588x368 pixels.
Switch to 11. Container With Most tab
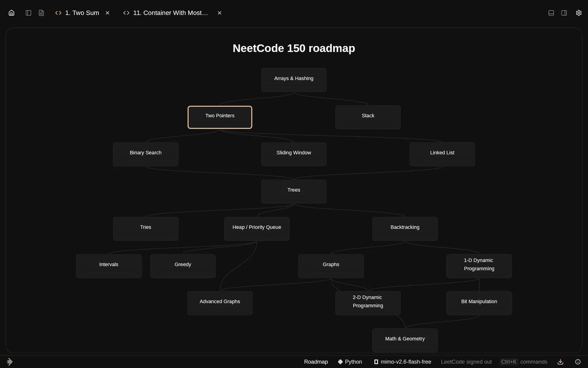[171, 13]
